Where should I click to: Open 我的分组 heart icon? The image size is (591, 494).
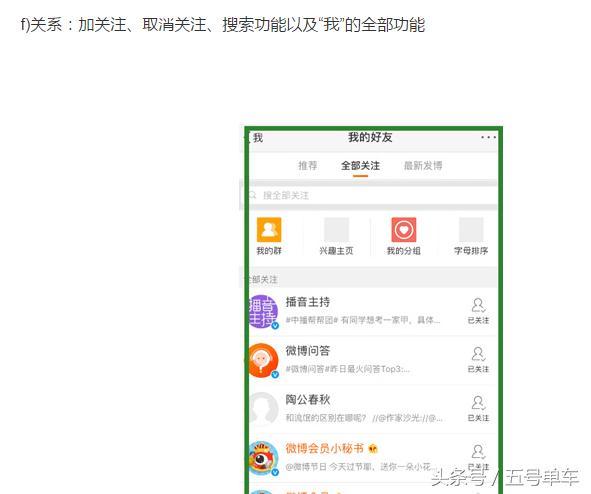[x=404, y=229]
